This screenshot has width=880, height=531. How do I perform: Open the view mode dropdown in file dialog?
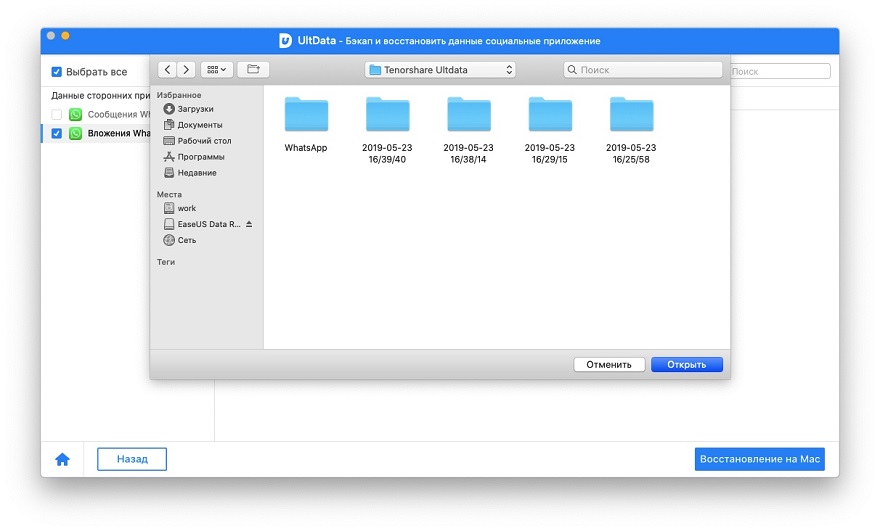217,70
